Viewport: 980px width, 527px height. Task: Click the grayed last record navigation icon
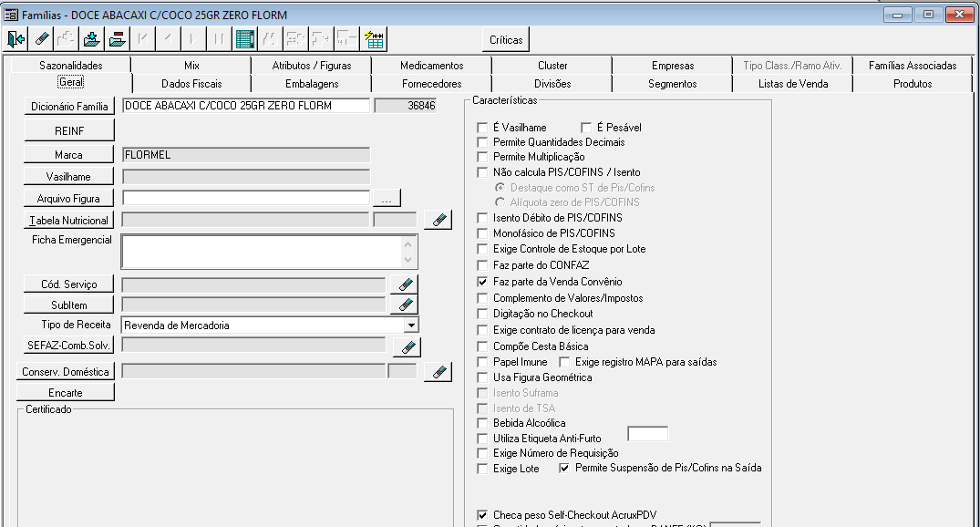click(219, 39)
